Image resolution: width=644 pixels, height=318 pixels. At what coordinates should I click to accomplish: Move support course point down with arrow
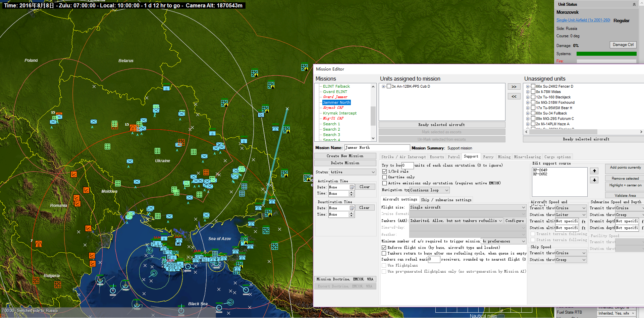(594, 180)
